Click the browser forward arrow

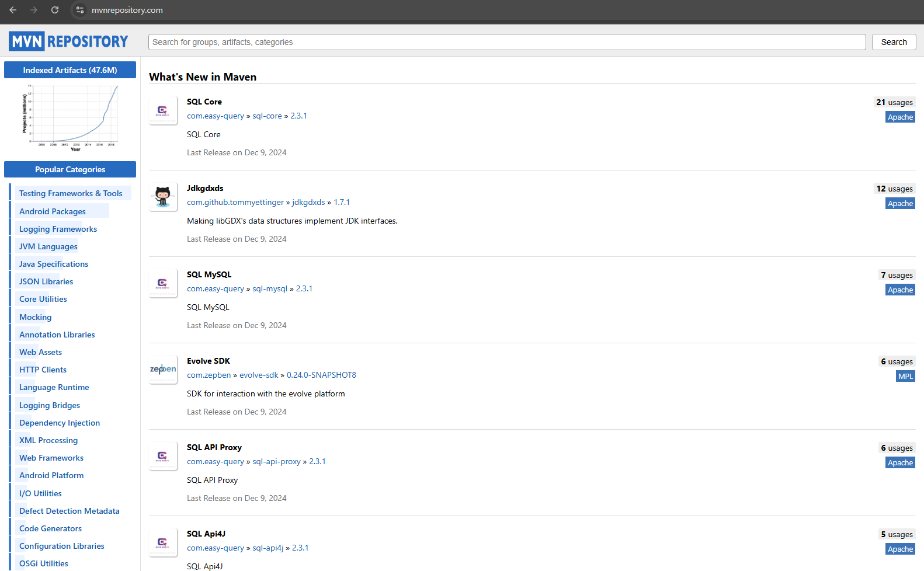pos(34,10)
